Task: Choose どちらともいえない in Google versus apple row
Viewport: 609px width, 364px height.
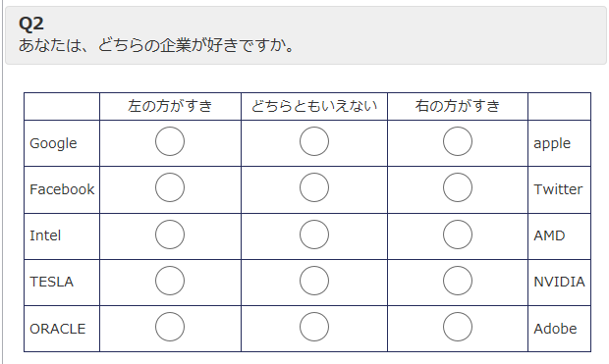Action: (x=314, y=141)
